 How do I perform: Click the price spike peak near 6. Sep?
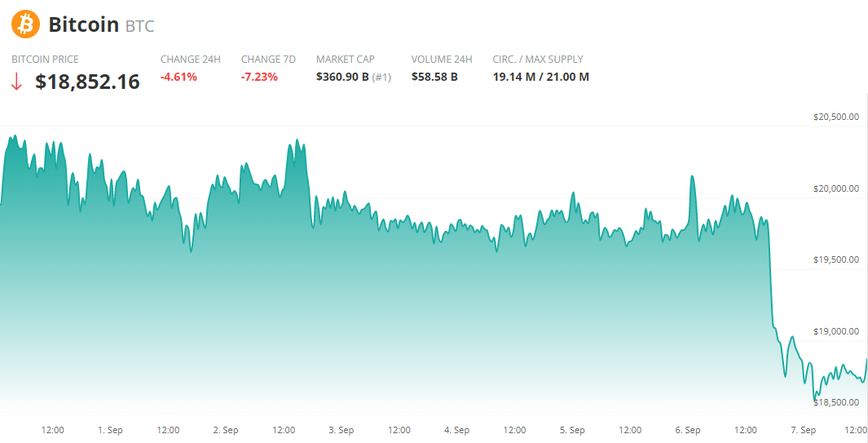click(x=692, y=176)
